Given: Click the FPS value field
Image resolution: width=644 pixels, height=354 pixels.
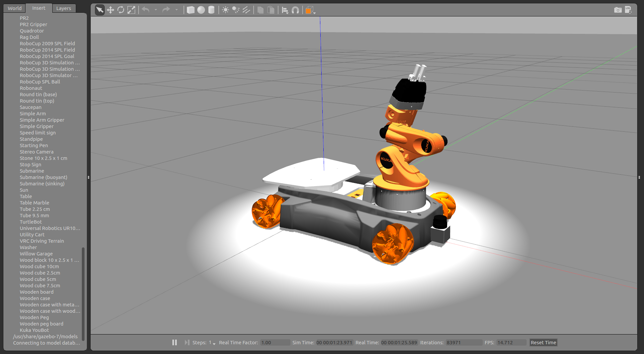Looking at the screenshot, I should click(511, 343).
